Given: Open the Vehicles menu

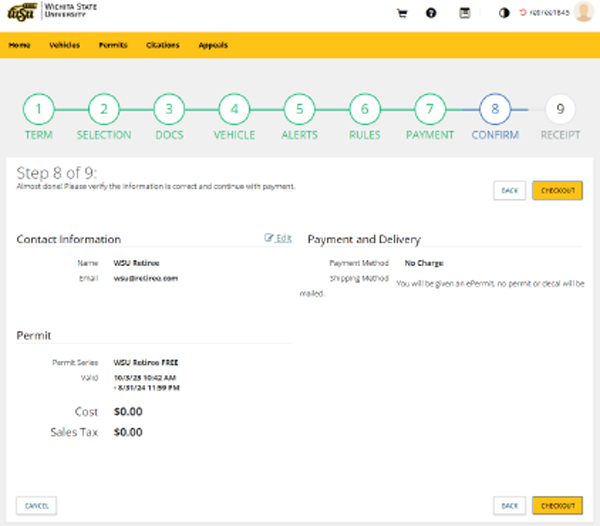Looking at the screenshot, I should tap(65, 45).
